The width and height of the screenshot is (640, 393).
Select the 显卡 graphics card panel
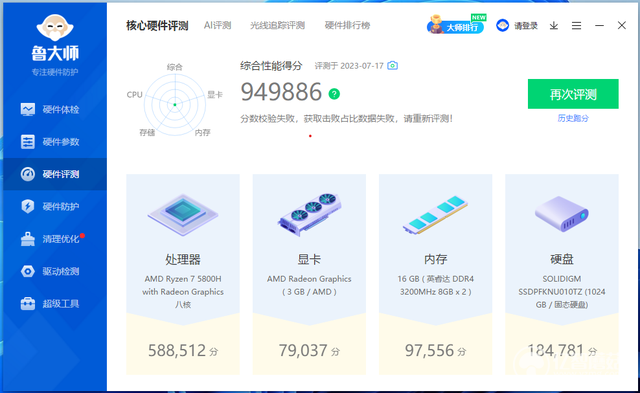(309, 274)
